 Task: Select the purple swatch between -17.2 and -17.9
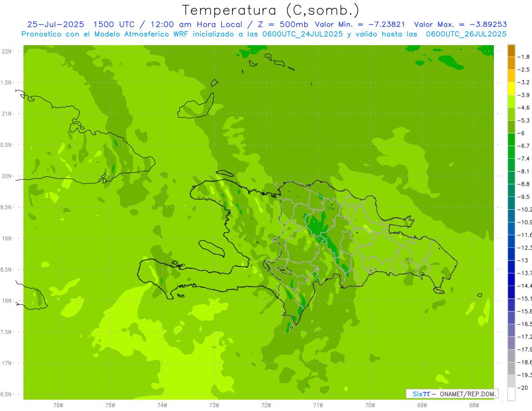511,343
